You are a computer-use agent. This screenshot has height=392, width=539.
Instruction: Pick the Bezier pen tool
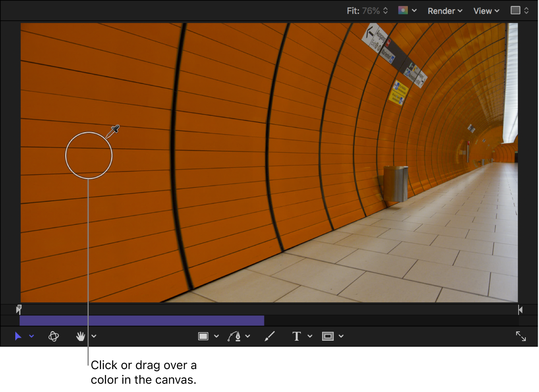234,336
